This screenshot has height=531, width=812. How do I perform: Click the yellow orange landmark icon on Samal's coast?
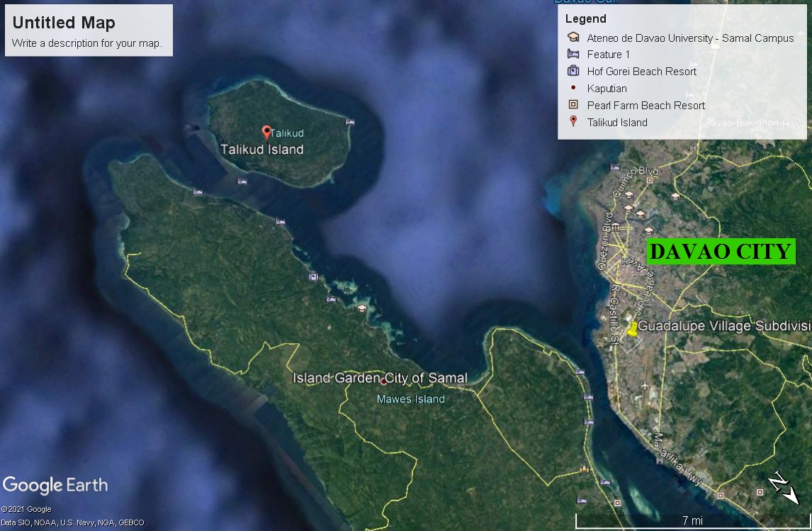pos(585,469)
